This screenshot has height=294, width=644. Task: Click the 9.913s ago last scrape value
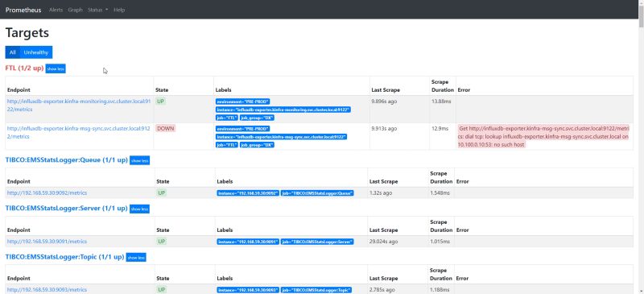click(x=384, y=128)
